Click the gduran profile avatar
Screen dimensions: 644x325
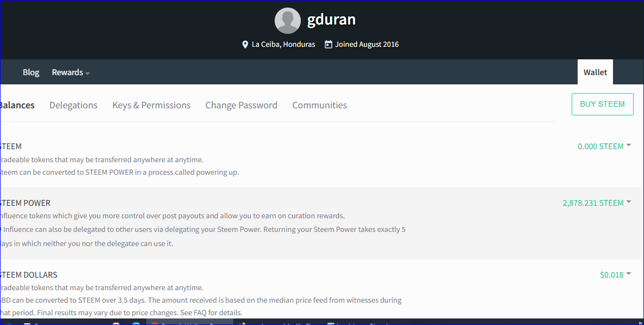pyautogui.click(x=288, y=21)
